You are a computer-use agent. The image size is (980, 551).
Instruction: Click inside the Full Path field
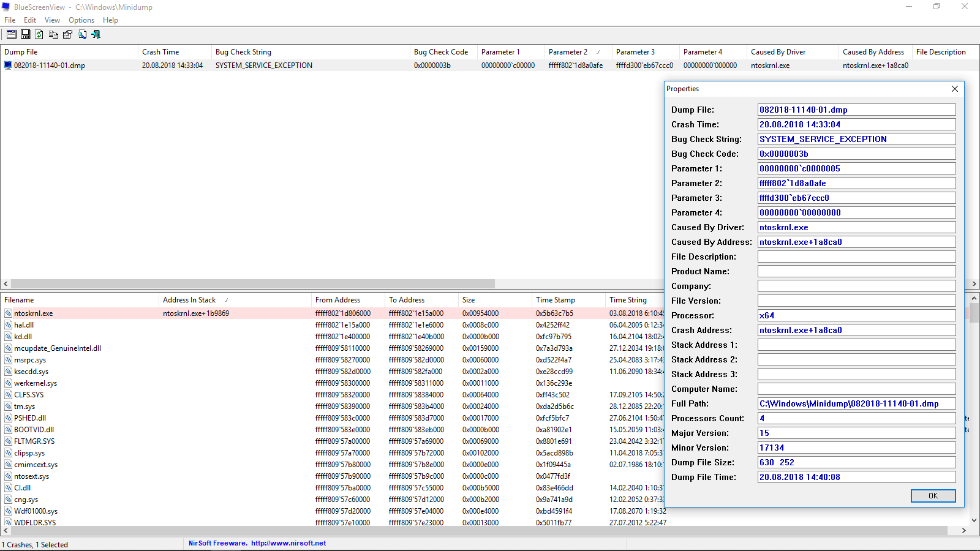(x=856, y=404)
